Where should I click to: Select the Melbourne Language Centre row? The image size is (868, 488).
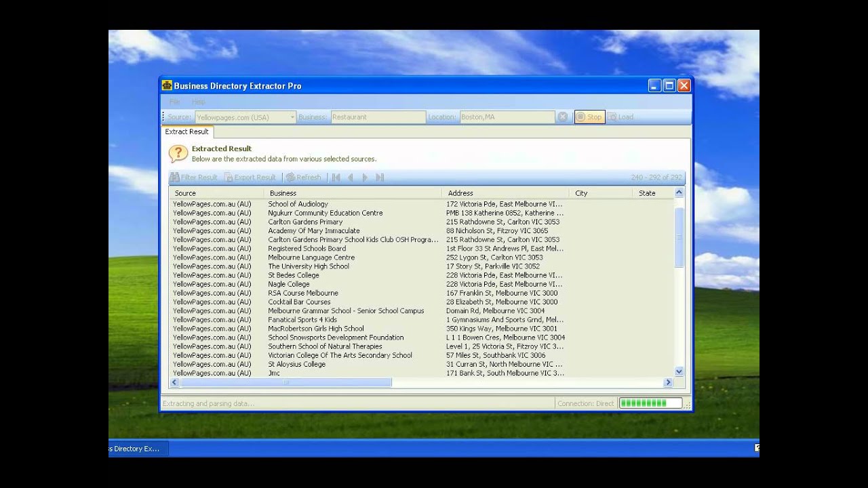coord(421,258)
